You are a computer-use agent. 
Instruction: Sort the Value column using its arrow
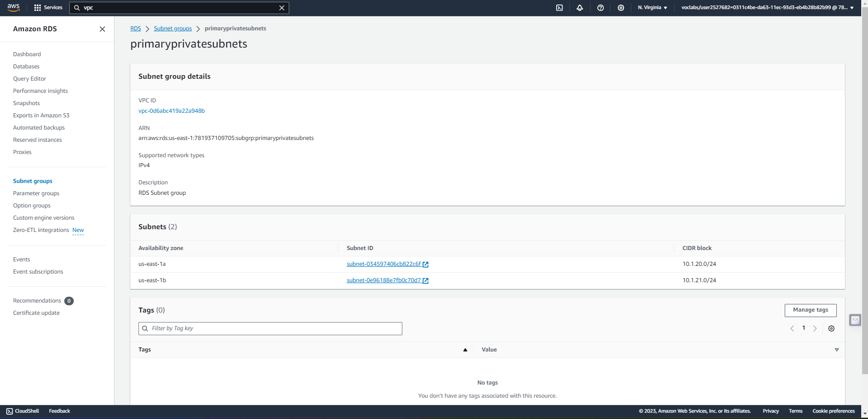pyautogui.click(x=837, y=350)
